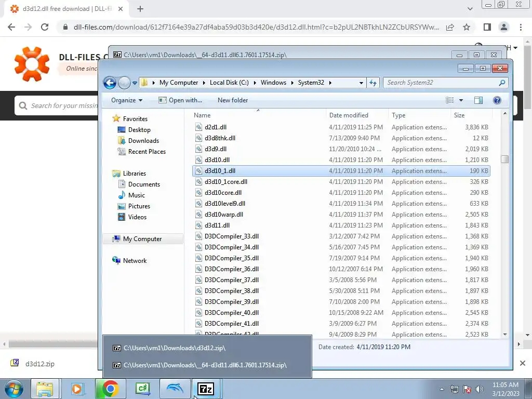This screenshot has height=399, width=532.
Task: Open the recent locations dropdown arrow
Action: click(x=135, y=83)
